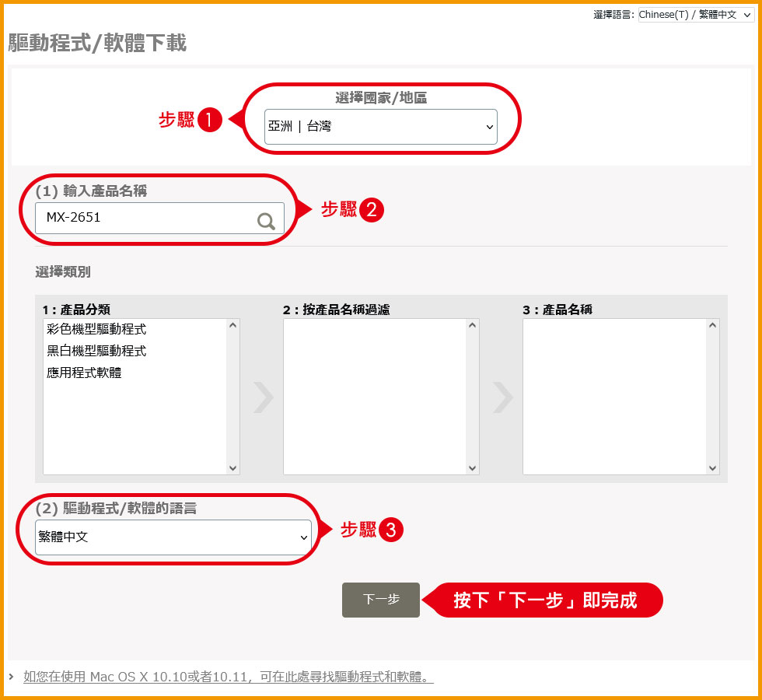The height and width of the screenshot is (700, 762).
Task: Click the empty 產品名稱 list box
Action: point(614,397)
